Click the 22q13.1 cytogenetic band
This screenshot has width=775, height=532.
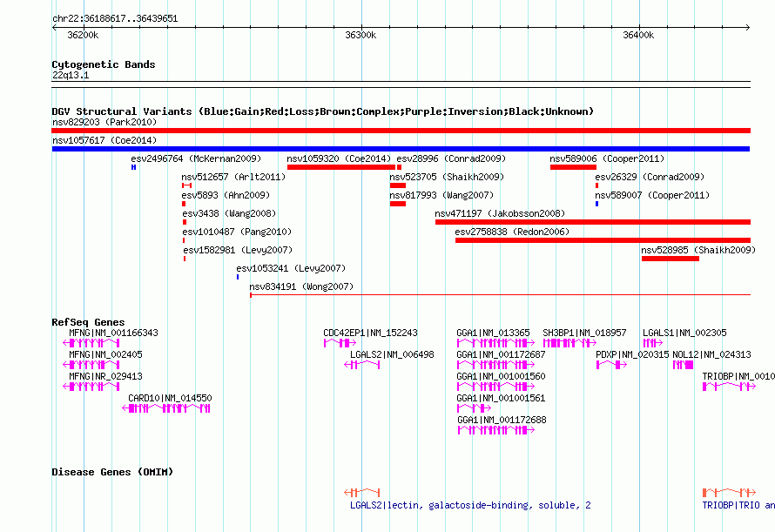click(401, 84)
